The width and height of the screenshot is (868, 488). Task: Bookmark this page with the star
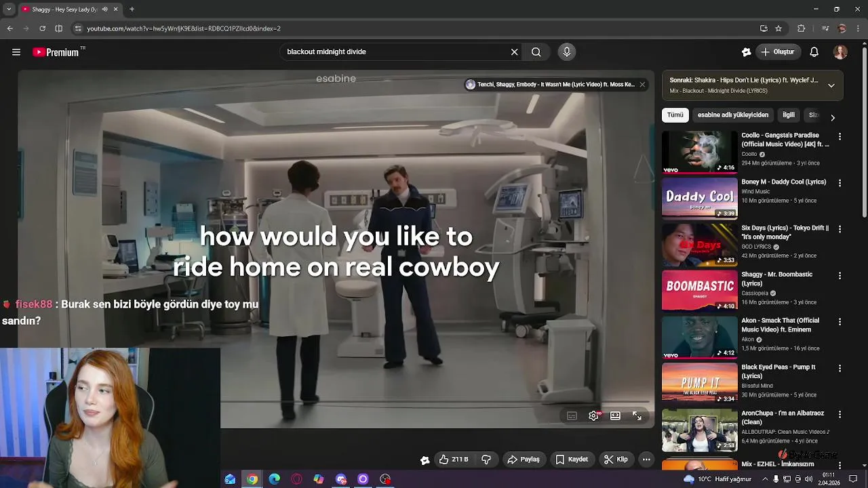pyautogui.click(x=778, y=28)
